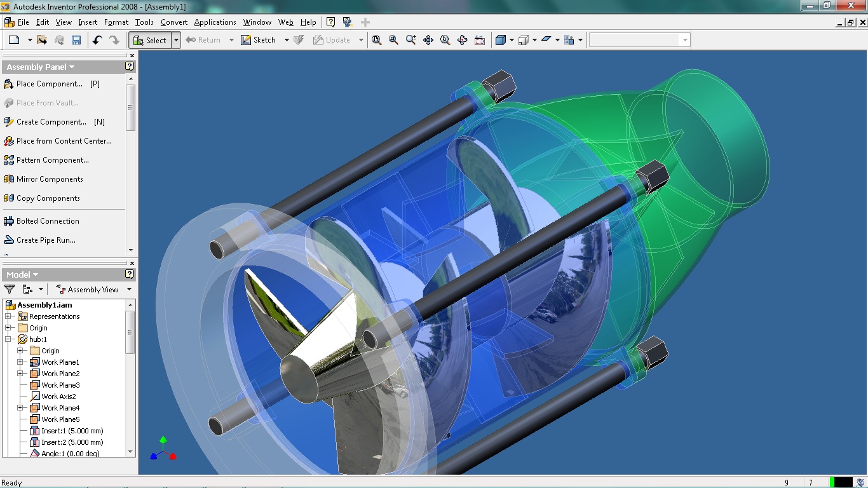Select the Zoom All tool
Viewport: 868px width, 488px height.
point(377,40)
